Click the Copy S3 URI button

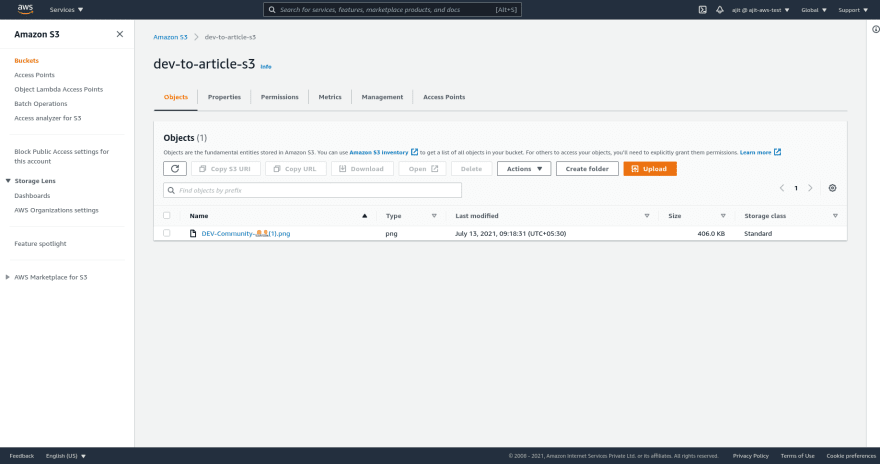click(x=226, y=169)
